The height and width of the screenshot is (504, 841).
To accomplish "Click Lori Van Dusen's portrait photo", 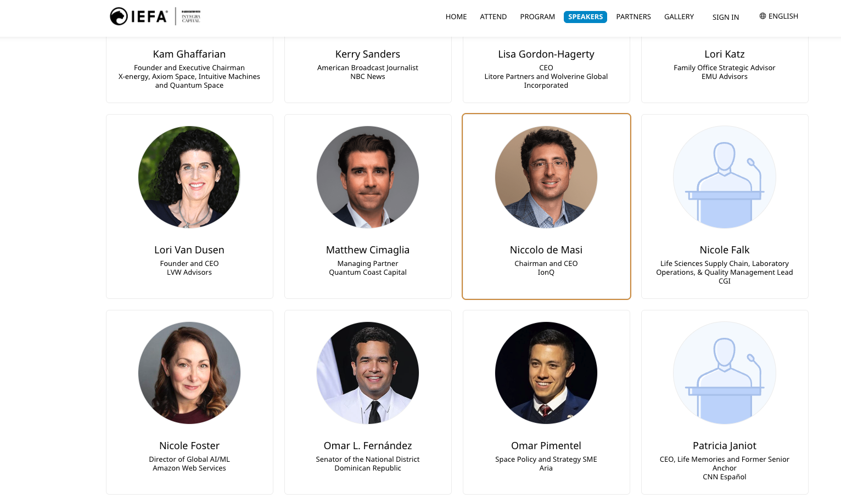I will pyautogui.click(x=189, y=177).
